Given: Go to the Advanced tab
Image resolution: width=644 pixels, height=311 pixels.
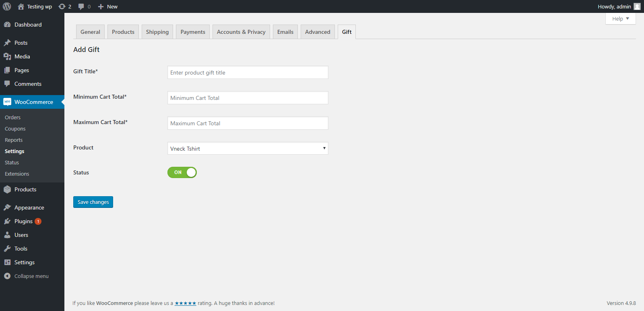Looking at the screenshot, I should (318, 32).
